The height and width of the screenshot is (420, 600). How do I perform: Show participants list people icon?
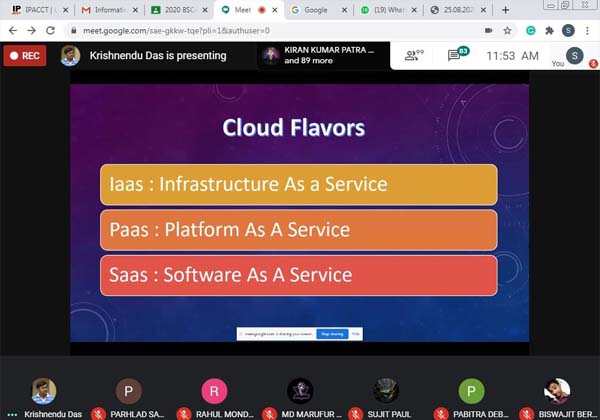pos(414,55)
